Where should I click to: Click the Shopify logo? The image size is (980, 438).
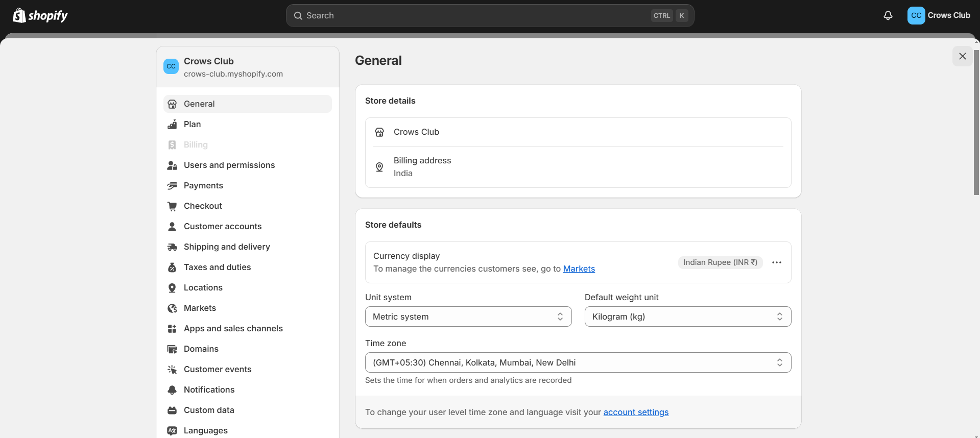tap(40, 15)
